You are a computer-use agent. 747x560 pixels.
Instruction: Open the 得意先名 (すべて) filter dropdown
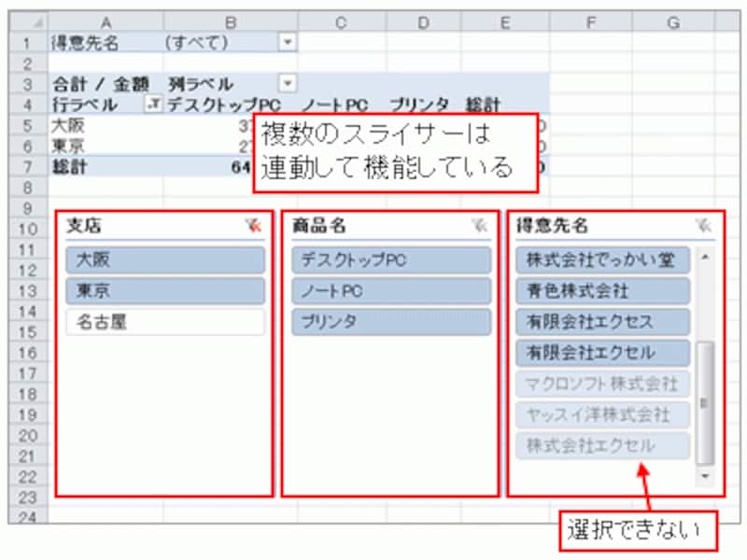coord(288,42)
